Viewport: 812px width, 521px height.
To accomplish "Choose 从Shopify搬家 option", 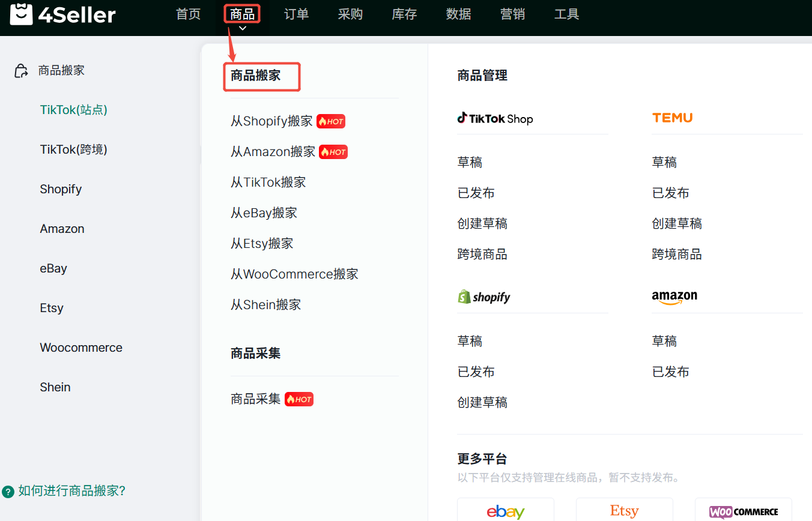I will pyautogui.click(x=271, y=121).
